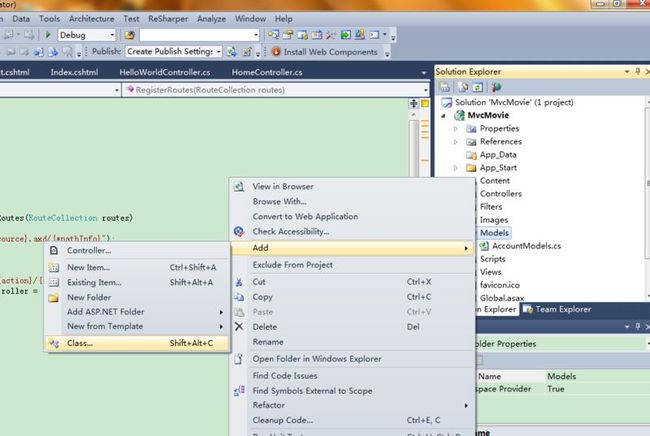The height and width of the screenshot is (436, 650).
Task: Choose New Item... in the Add submenu
Action: pyautogui.click(x=137, y=267)
